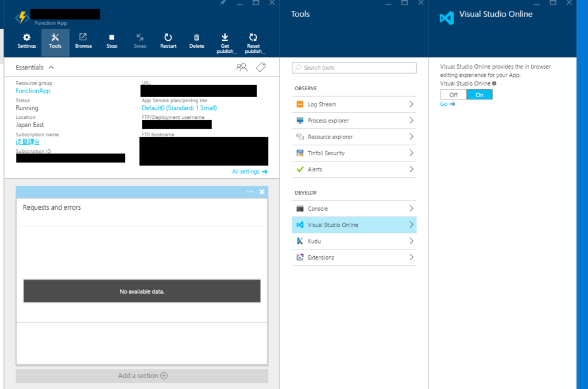Open Default0 (Standard: 1 Small) plan link
The image size is (588, 389).
(179, 108)
